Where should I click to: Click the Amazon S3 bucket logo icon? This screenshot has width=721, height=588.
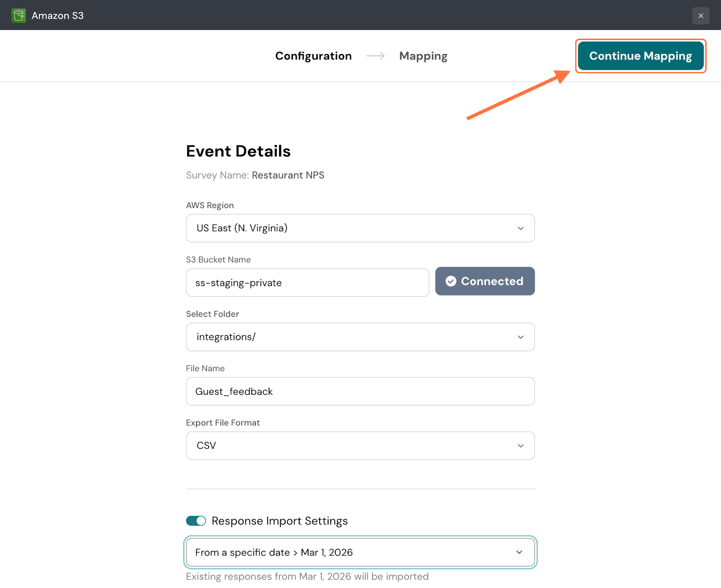click(18, 16)
